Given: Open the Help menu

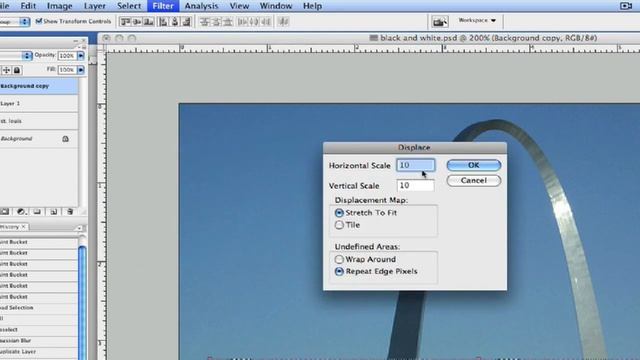Looking at the screenshot, I should pos(312,6).
